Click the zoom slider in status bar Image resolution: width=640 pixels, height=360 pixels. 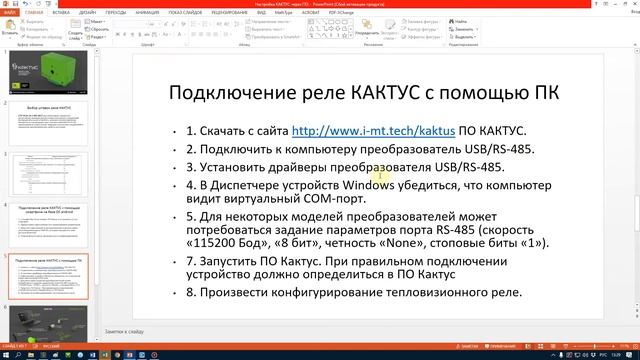pos(594,347)
